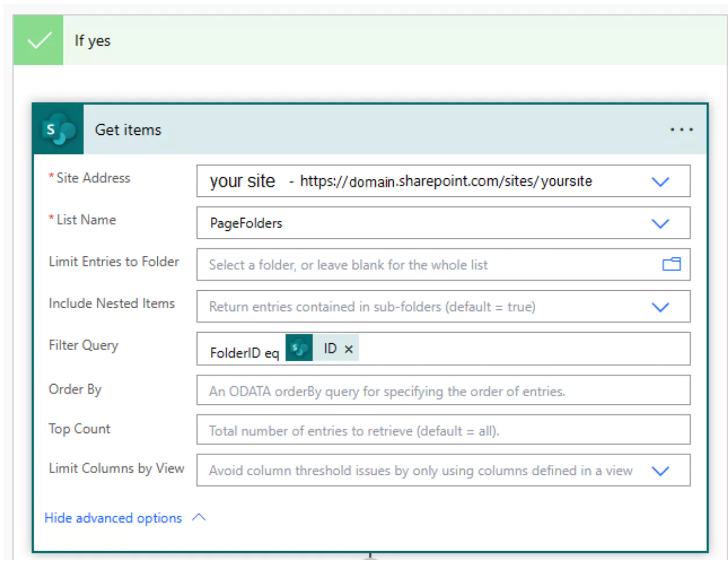Click the ID dynamic content token
The width and height of the screenshot is (728, 564).
point(322,348)
